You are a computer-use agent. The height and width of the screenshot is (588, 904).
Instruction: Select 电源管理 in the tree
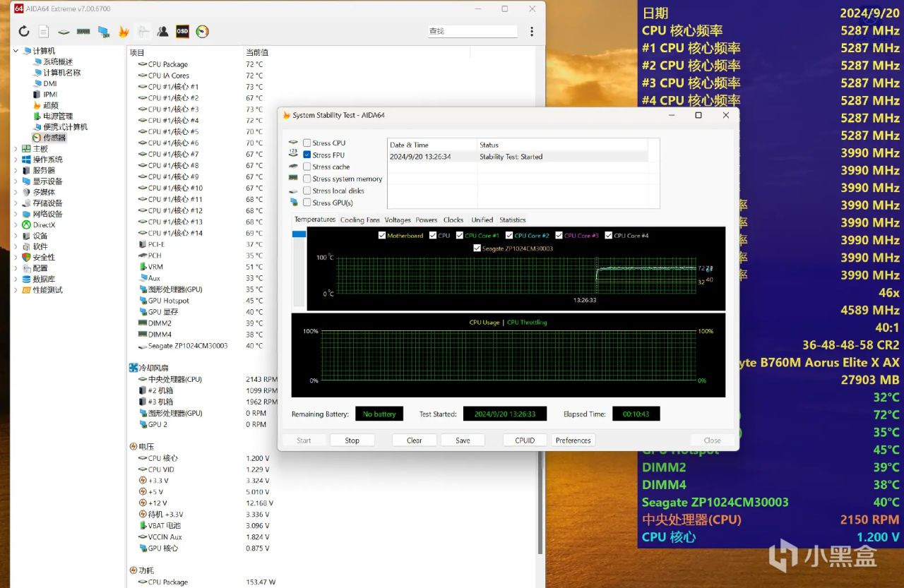tap(58, 116)
